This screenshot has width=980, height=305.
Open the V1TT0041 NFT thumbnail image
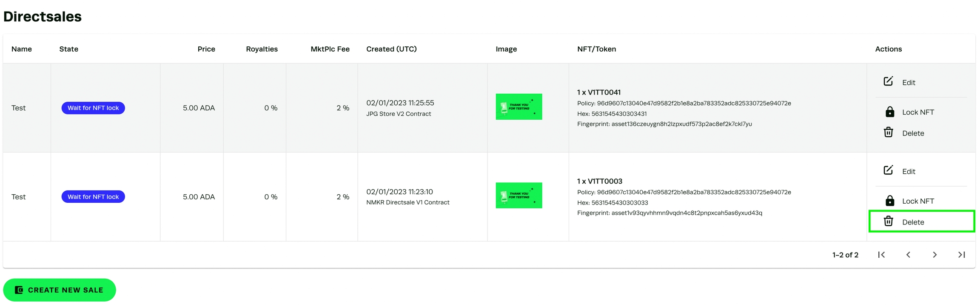point(518,106)
